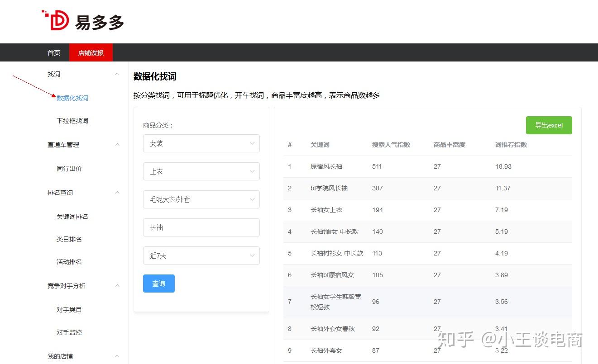598x364 pixels.
Task: Open the 女装 category dropdown
Action: 201,143
